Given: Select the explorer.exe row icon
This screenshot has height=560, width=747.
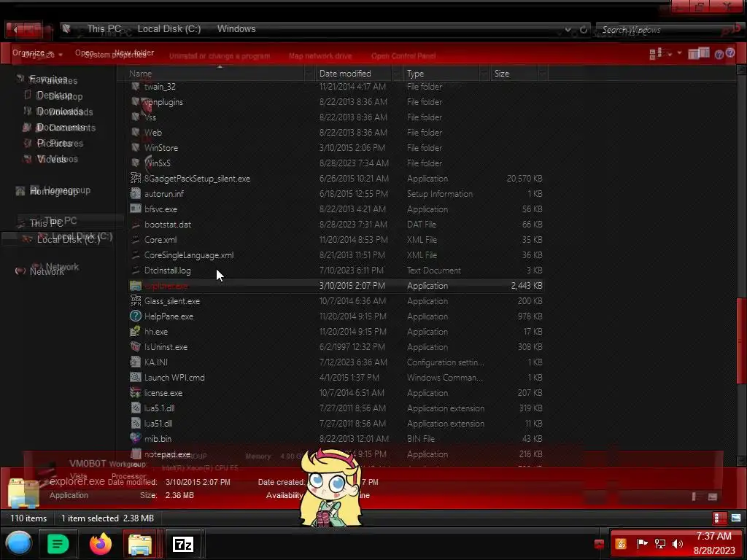Looking at the screenshot, I should pyautogui.click(x=135, y=285).
